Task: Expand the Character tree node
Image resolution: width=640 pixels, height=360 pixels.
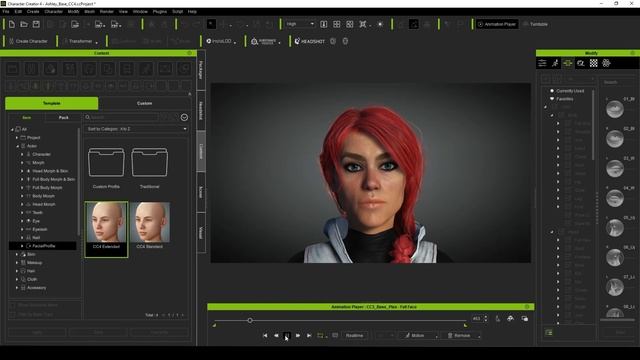Action: (x=22, y=154)
